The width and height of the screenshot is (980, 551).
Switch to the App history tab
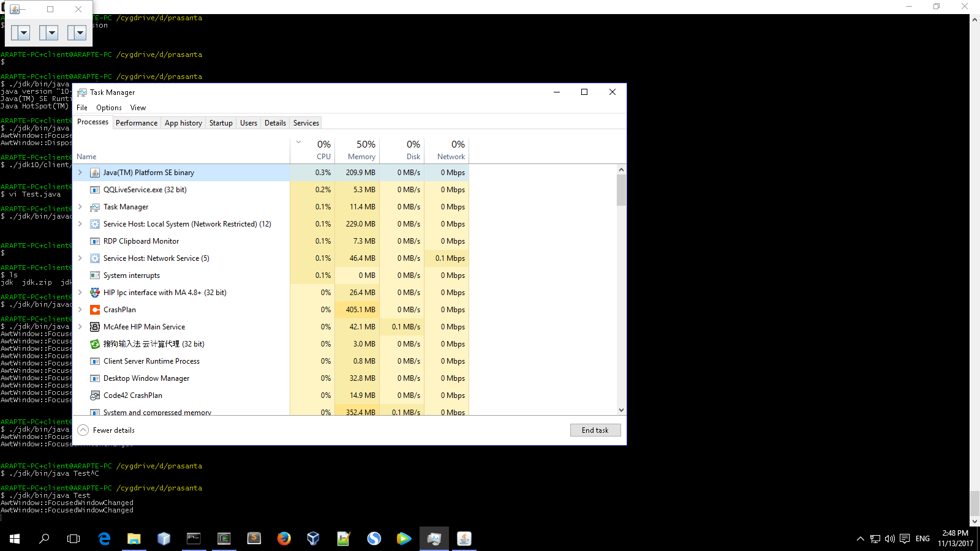(183, 123)
